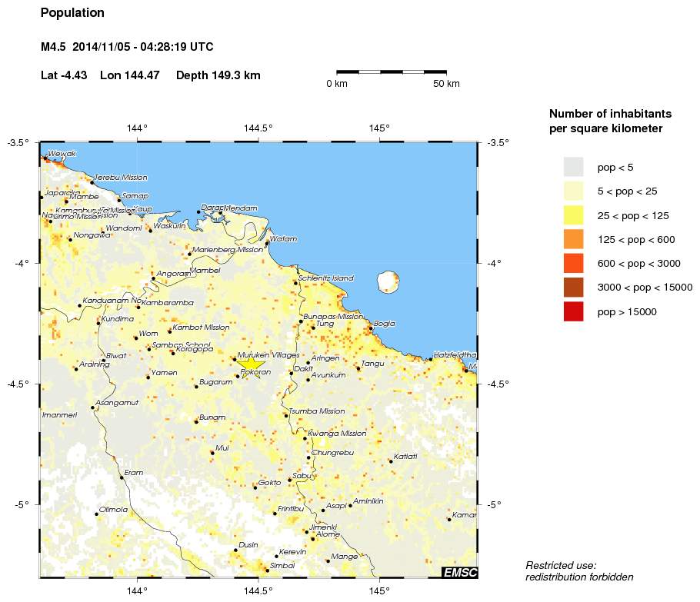Click the bright yellow '25 < pop < 125' swatch

(573, 215)
